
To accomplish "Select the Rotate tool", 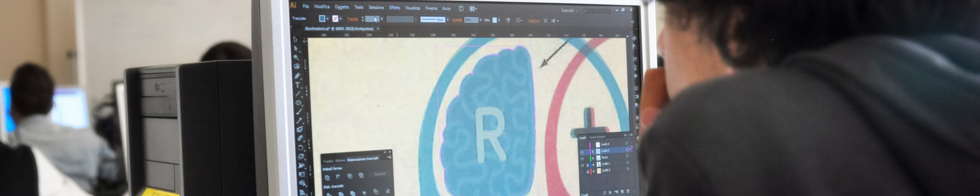I will click(x=300, y=147).
